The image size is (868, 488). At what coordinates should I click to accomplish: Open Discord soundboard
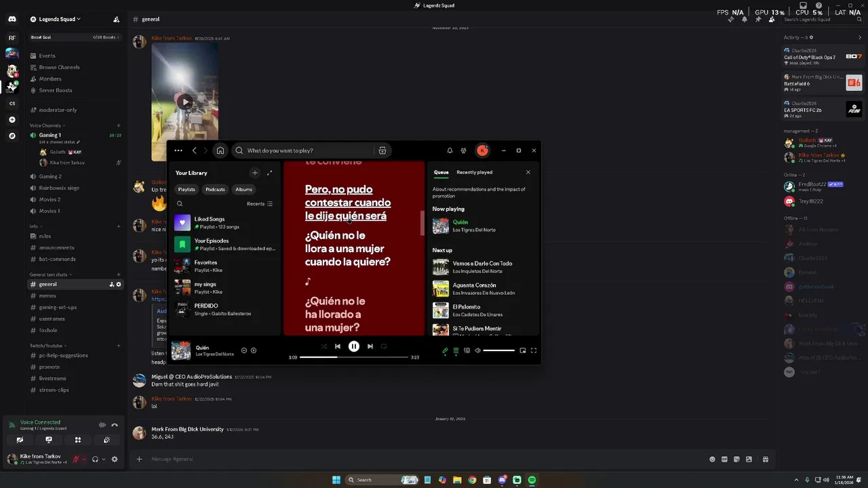[107, 440]
